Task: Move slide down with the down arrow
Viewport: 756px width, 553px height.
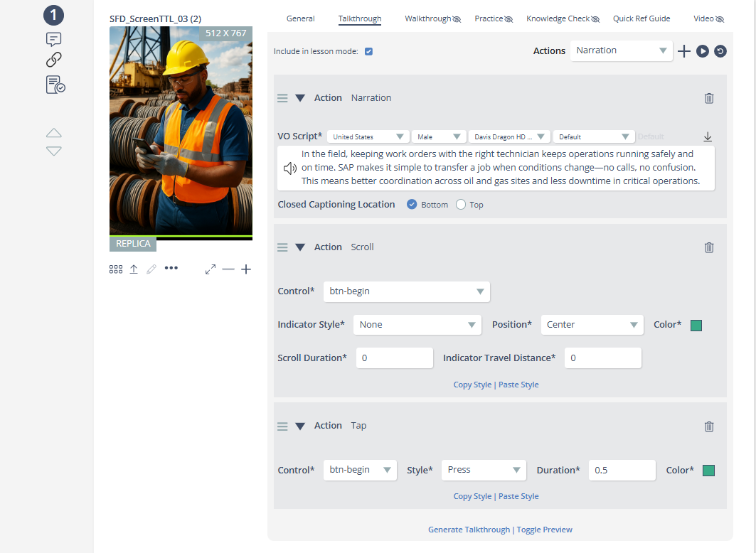Action: coord(53,151)
